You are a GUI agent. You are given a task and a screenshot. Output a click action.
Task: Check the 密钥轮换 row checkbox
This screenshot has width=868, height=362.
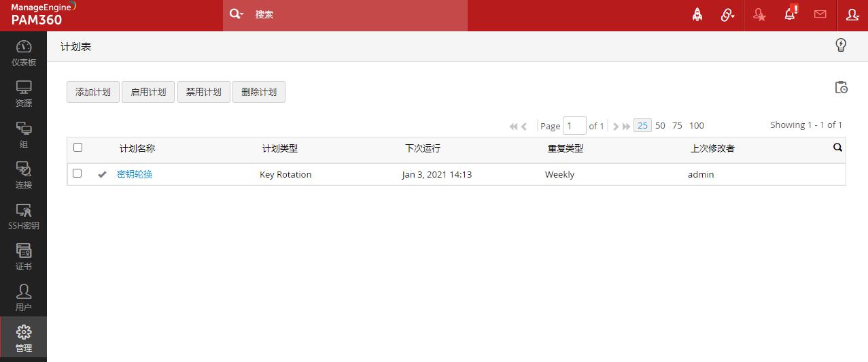pyautogui.click(x=77, y=174)
